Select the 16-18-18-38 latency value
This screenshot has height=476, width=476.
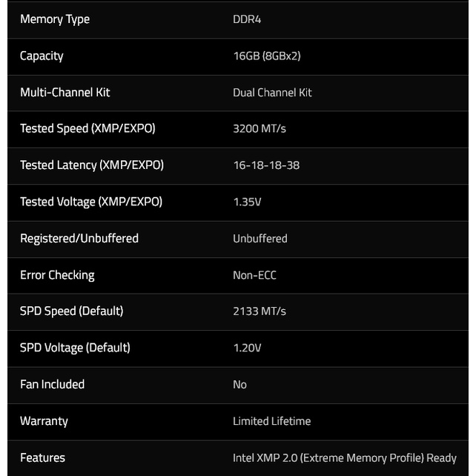[x=266, y=165]
